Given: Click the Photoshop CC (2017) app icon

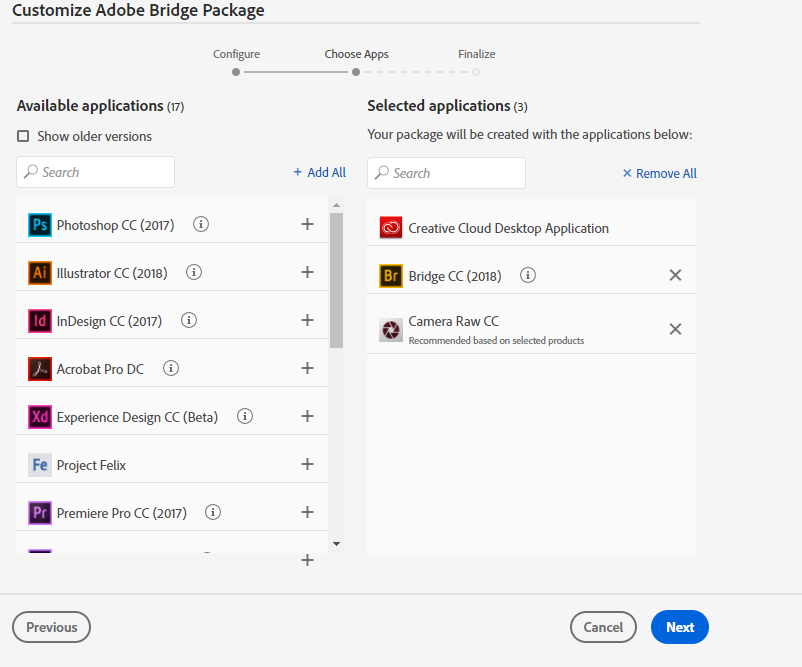Looking at the screenshot, I should pos(39,224).
